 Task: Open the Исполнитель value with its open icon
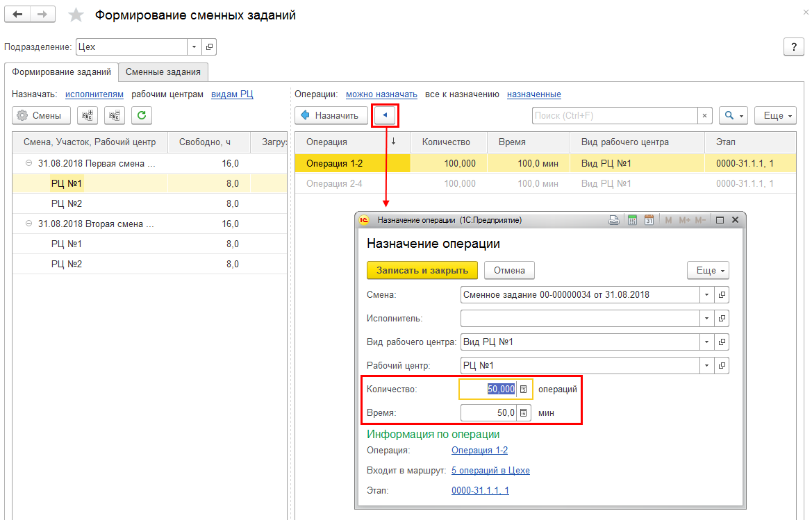[722, 318]
